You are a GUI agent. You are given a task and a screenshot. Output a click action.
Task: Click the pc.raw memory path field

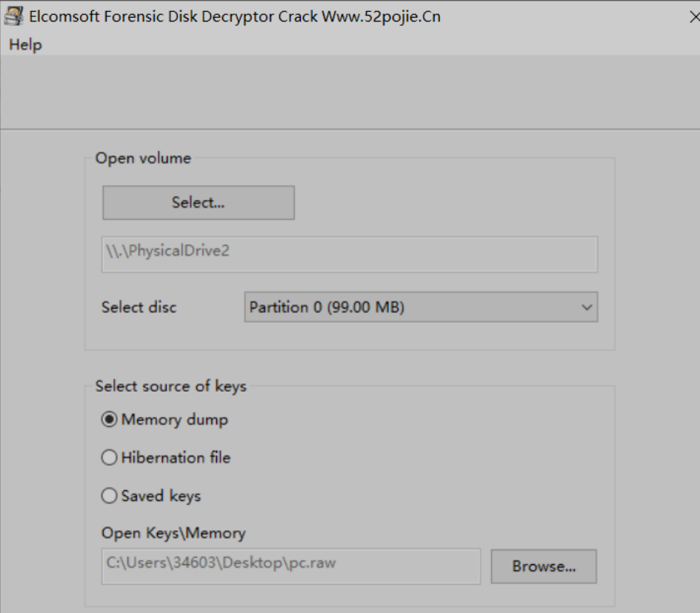pyautogui.click(x=291, y=566)
